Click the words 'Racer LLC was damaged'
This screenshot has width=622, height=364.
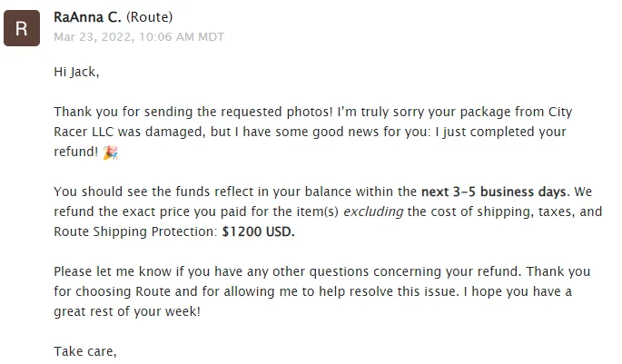pyautogui.click(x=124, y=133)
